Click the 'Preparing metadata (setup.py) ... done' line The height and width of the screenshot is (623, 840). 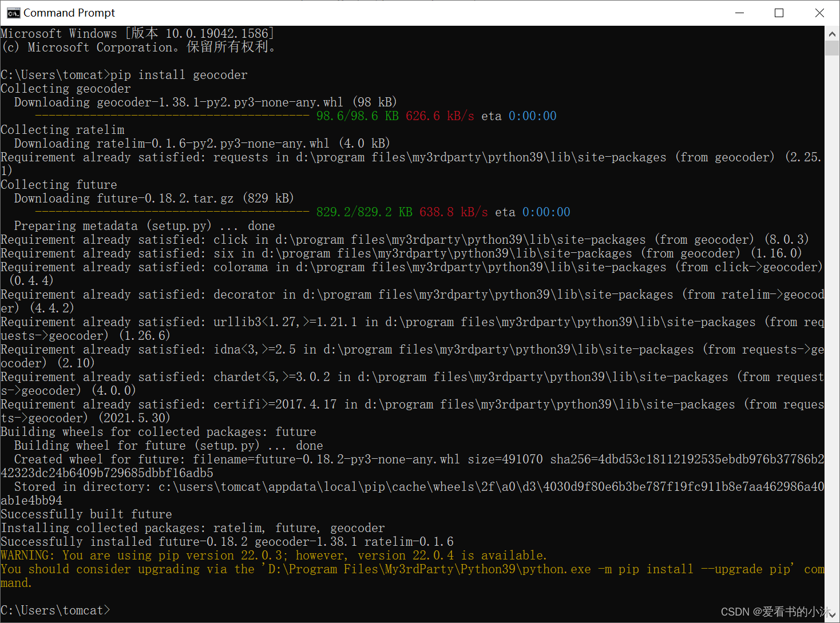tap(145, 226)
